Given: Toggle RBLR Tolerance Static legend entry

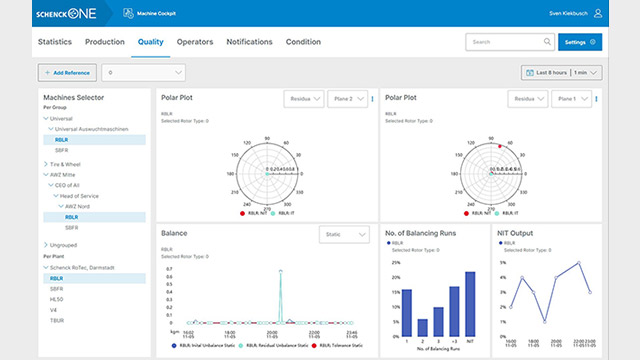Looking at the screenshot, I should pos(337,345).
